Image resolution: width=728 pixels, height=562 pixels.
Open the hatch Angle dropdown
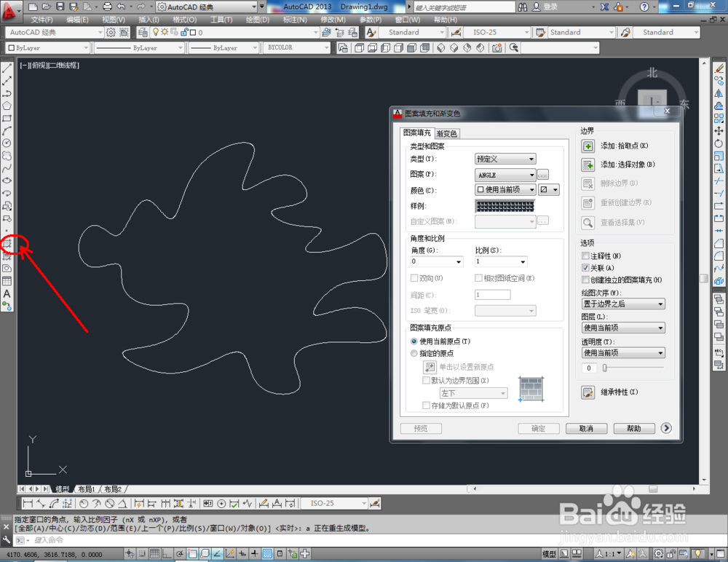[x=436, y=261]
